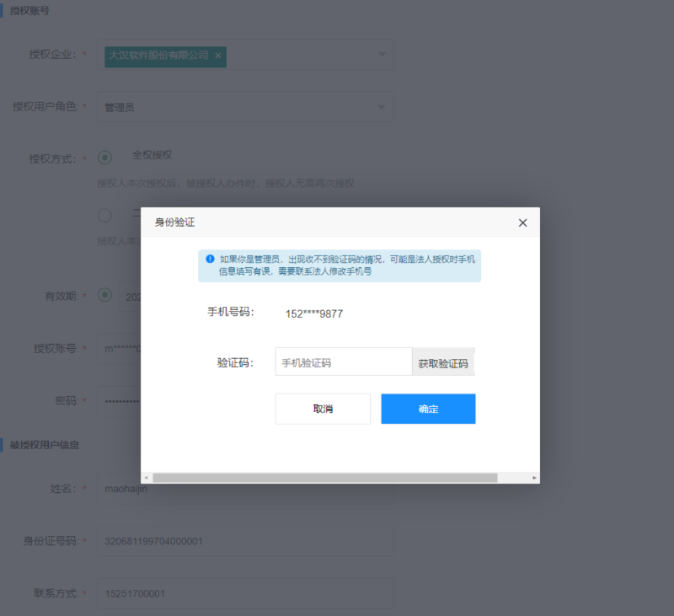Click the 密码 input field
The height and width of the screenshot is (616, 674).
pos(118,401)
